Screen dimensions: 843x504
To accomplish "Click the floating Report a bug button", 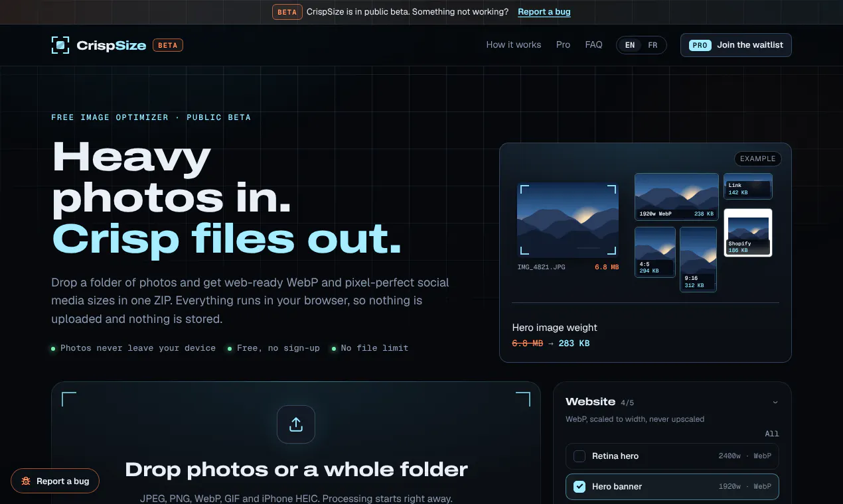I will click(x=55, y=481).
